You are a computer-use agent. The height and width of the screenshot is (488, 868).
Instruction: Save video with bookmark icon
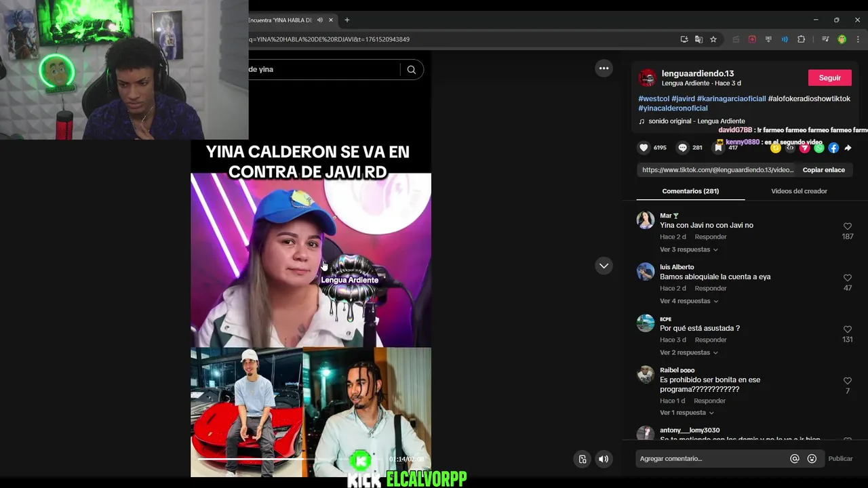point(719,148)
